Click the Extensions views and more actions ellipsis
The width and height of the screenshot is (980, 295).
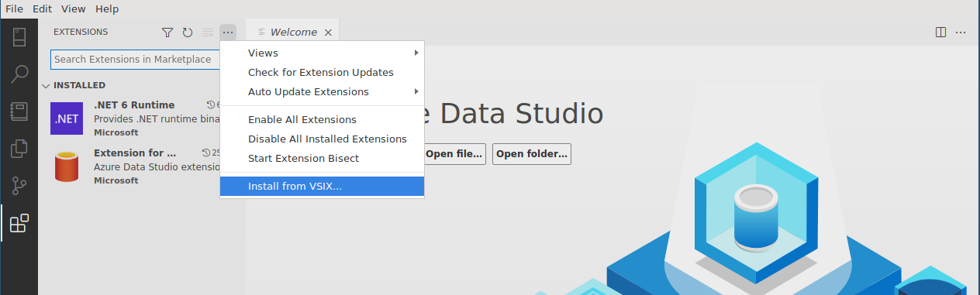tap(227, 33)
